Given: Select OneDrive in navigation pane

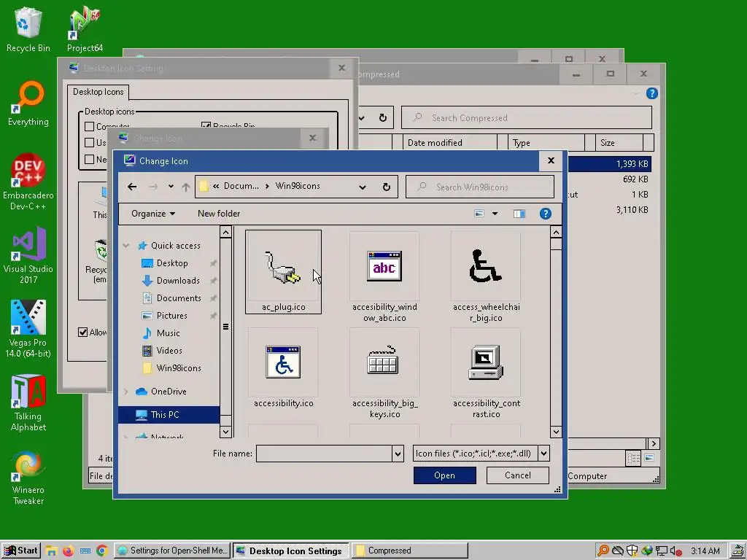Looking at the screenshot, I should point(169,392).
